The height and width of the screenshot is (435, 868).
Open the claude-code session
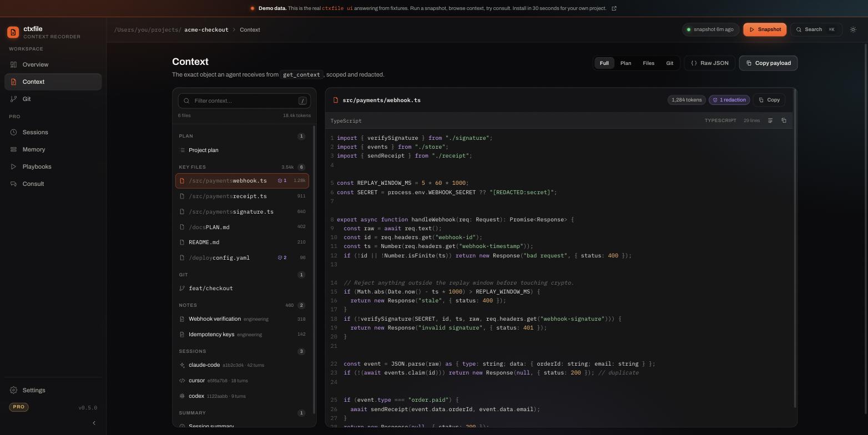(242, 365)
